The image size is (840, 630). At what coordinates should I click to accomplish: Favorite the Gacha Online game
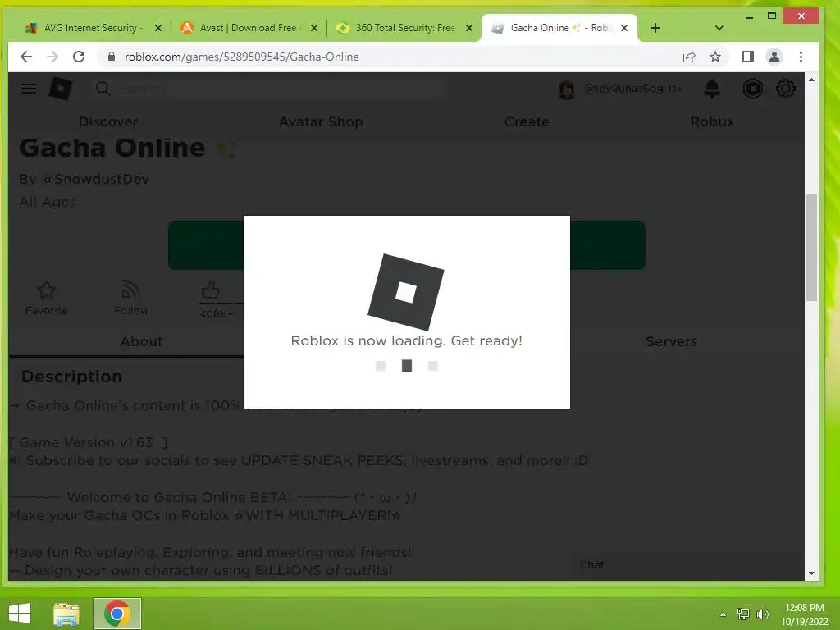tap(47, 299)
